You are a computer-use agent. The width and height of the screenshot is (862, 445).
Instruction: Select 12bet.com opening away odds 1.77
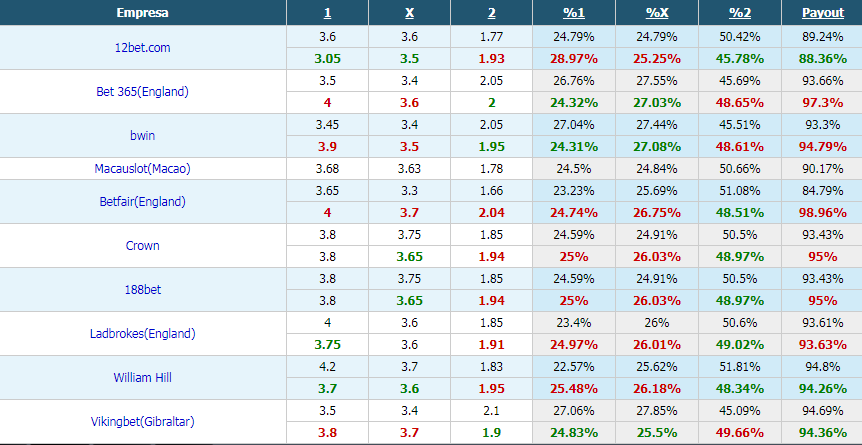[x=491, y=37]
